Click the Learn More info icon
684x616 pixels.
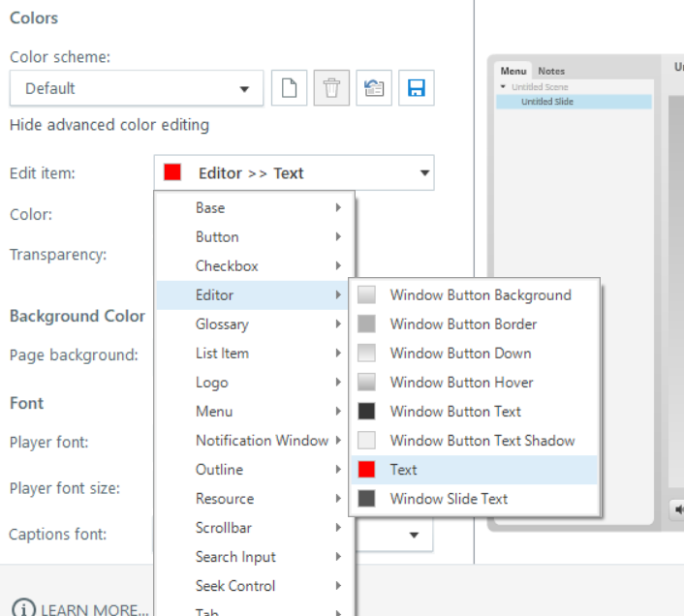(22, 608)
